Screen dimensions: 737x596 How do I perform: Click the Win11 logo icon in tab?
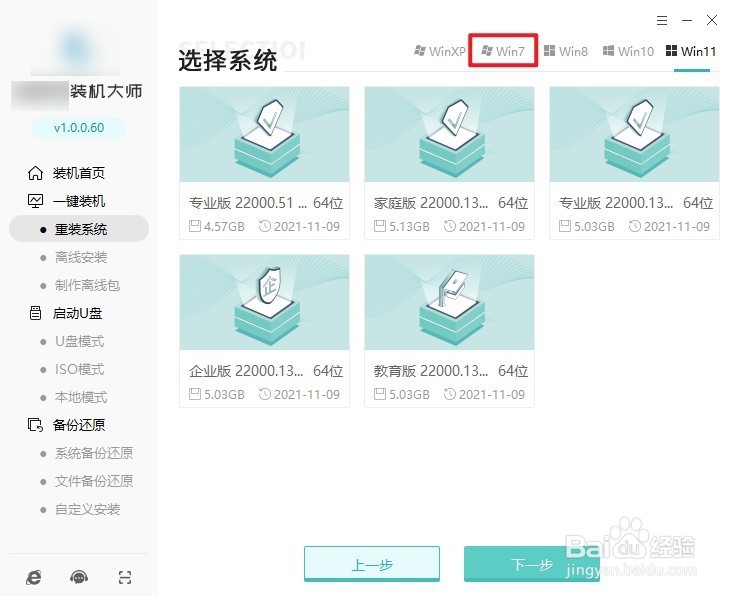(671, 50)
